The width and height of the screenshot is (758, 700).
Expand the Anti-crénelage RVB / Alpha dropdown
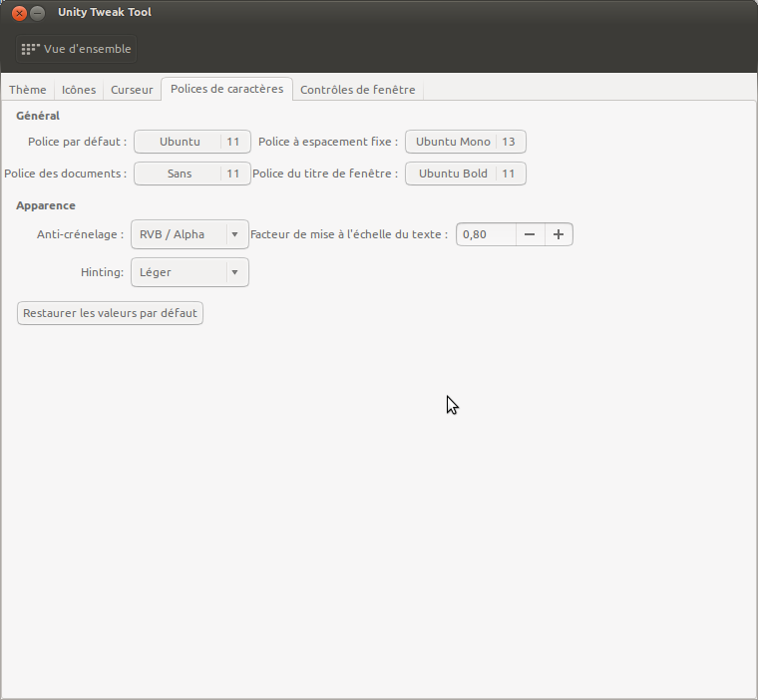coord(189,234)
